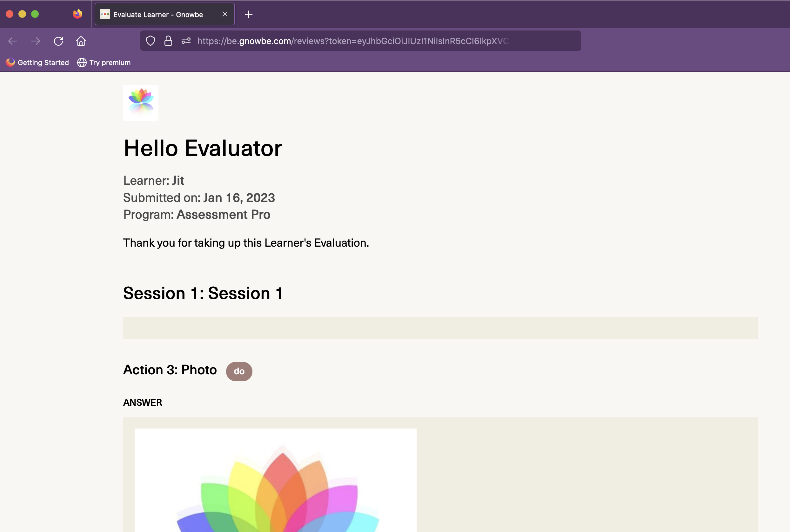Open the browser home page
The image size is (790, 532).
tap(81, 41)
